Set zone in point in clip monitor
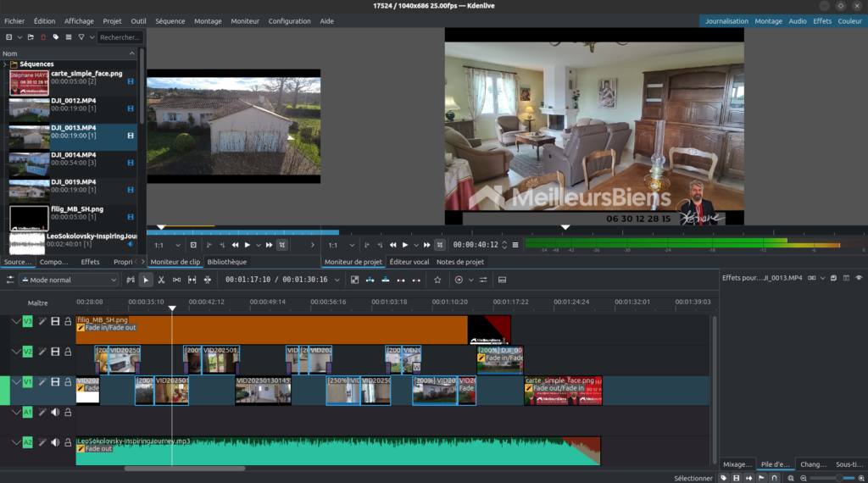This screenshot has height=483, width=868. [x=209, y=245]
